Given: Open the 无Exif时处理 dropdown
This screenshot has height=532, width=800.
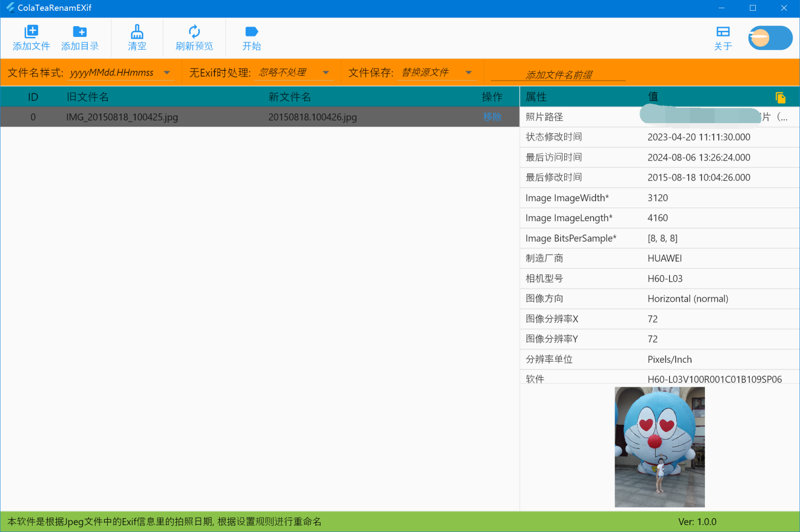Looking at the screenshot, I should tap(294, 73).
